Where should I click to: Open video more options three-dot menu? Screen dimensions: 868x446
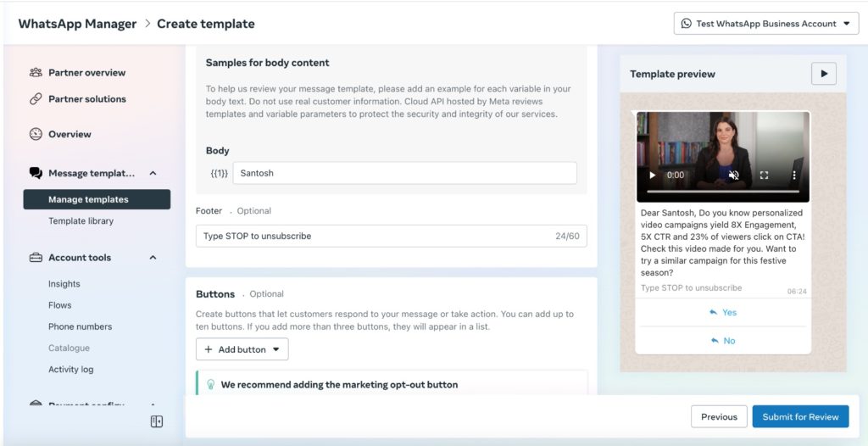793,175
